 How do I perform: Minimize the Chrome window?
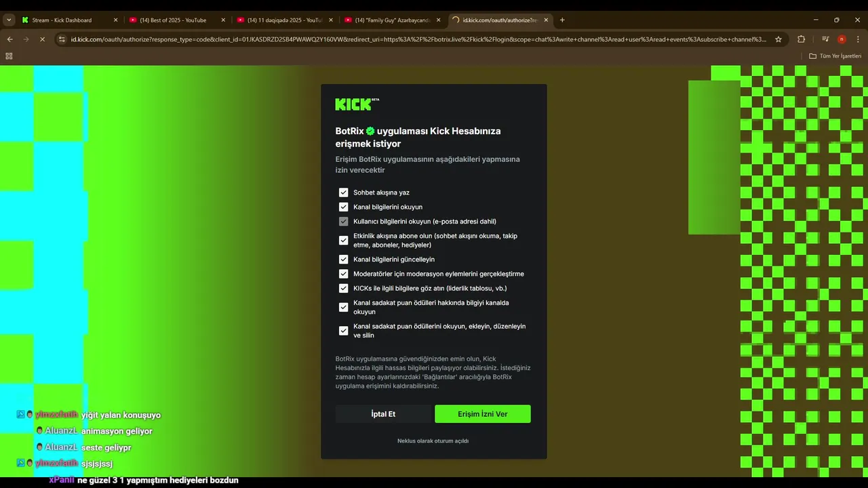point(816,20)
